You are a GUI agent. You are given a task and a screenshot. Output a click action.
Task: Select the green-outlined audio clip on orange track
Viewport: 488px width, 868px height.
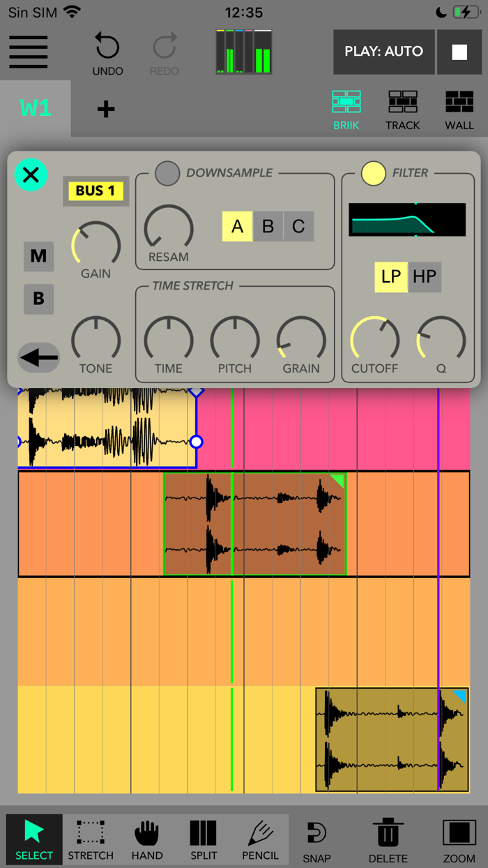[254, 524]
